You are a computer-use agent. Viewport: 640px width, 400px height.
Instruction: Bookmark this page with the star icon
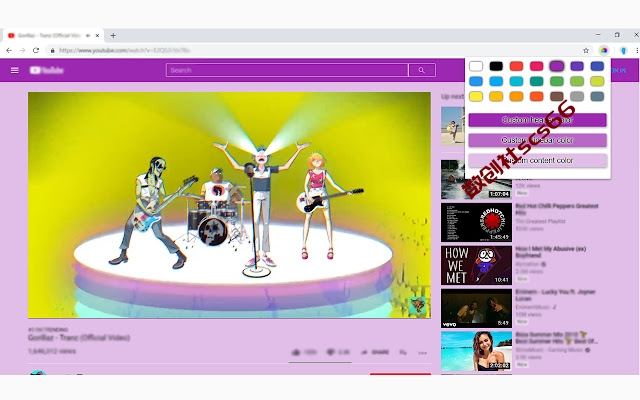coord(586,50)
